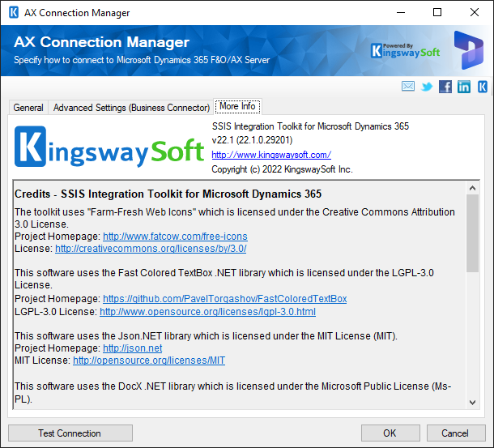The image size is (494, 448).
Task: Minimize the AX Connection Manager window
Action: pyautogui.click(x=401, y=13)
